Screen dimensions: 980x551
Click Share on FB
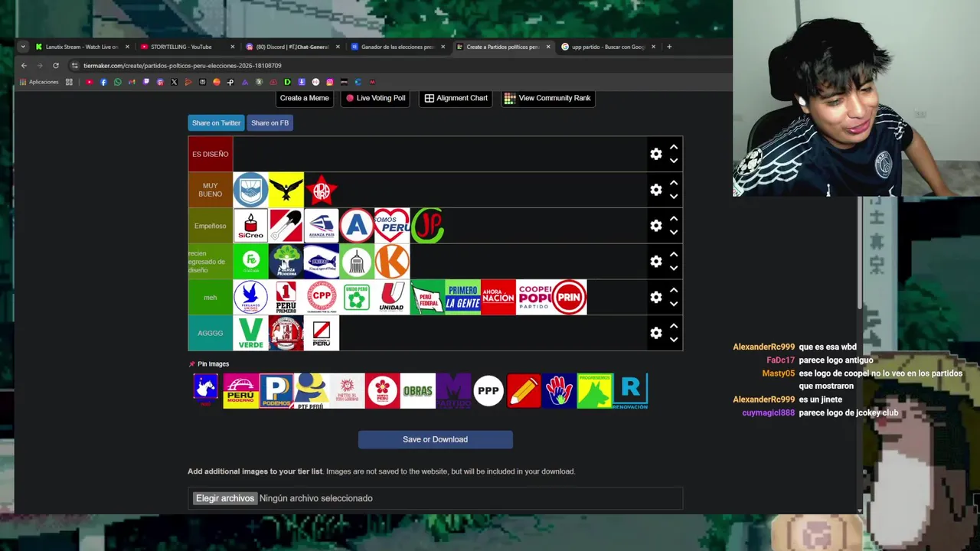[x=269, y=122]
